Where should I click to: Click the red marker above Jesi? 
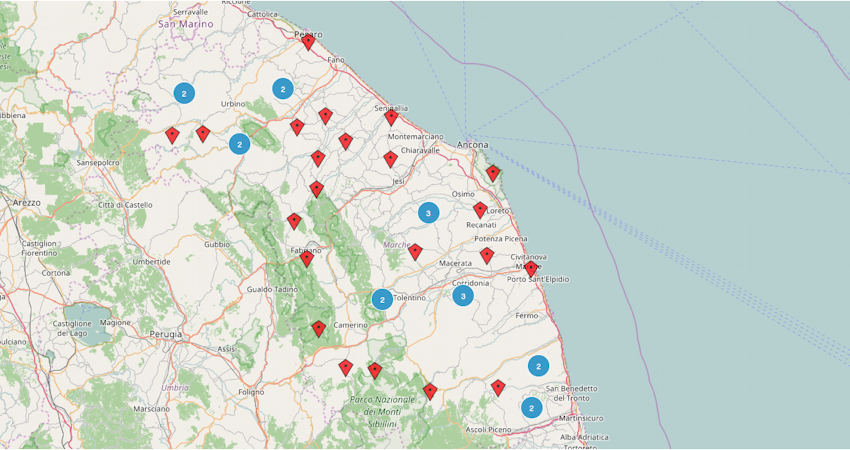click(x=390, y=159)
